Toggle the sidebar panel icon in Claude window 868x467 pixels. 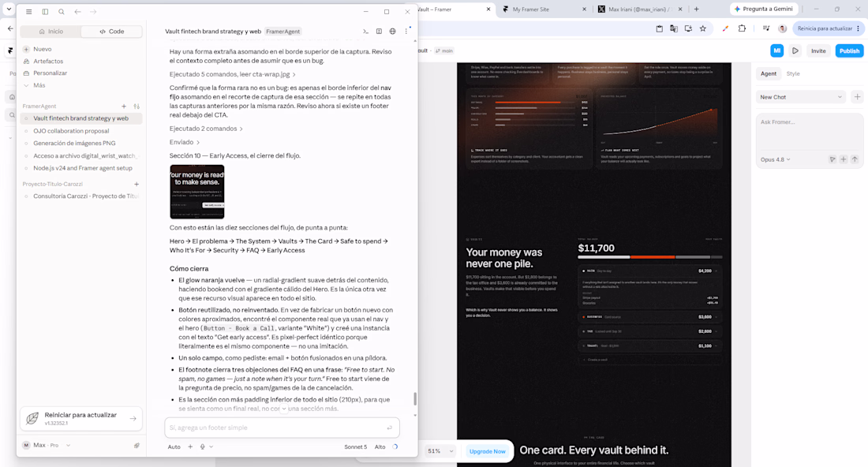pos(46,12)
